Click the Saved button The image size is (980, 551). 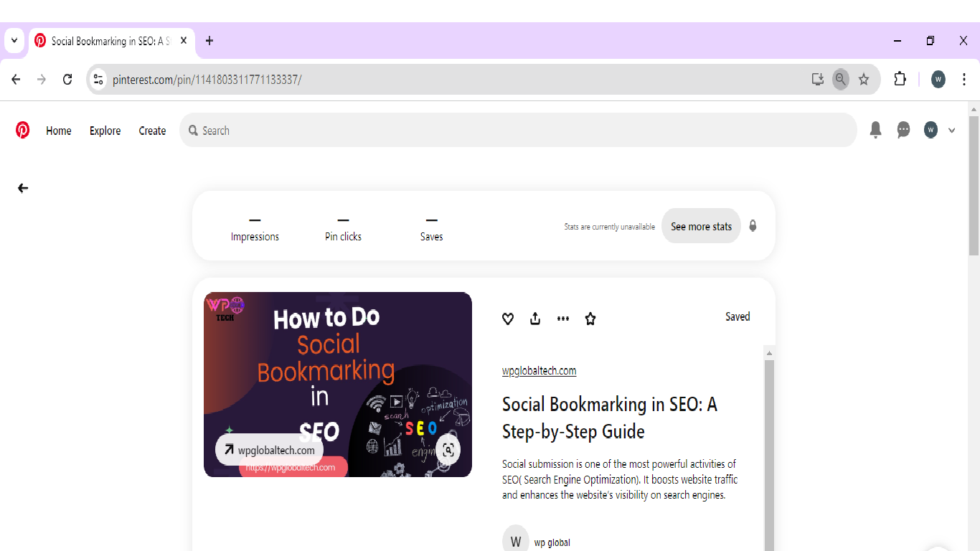pos(738,316)
